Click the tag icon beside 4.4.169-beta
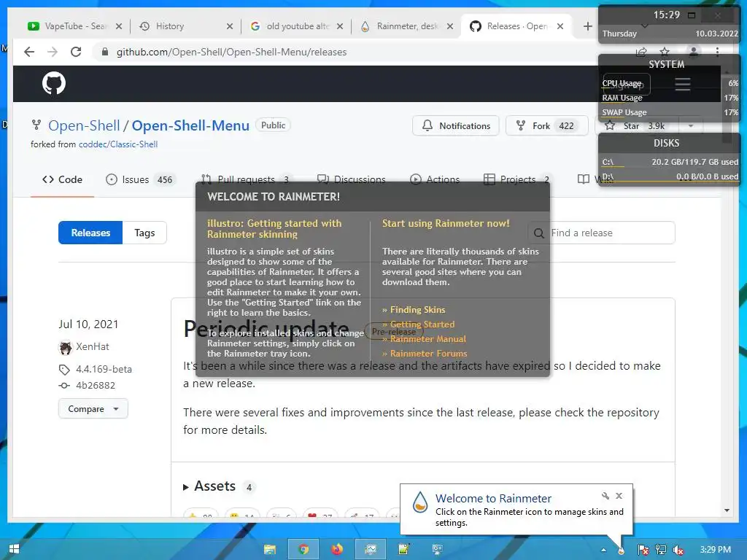This screenshot has width=747, height=560. click(64, 370)
